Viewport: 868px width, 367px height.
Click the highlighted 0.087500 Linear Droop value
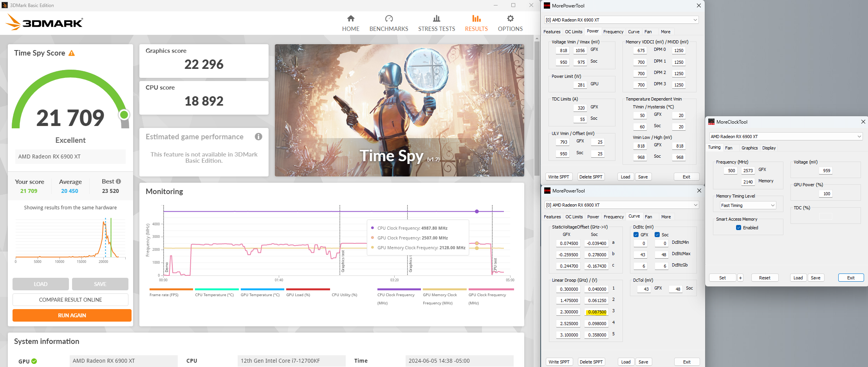pos(596,311)
